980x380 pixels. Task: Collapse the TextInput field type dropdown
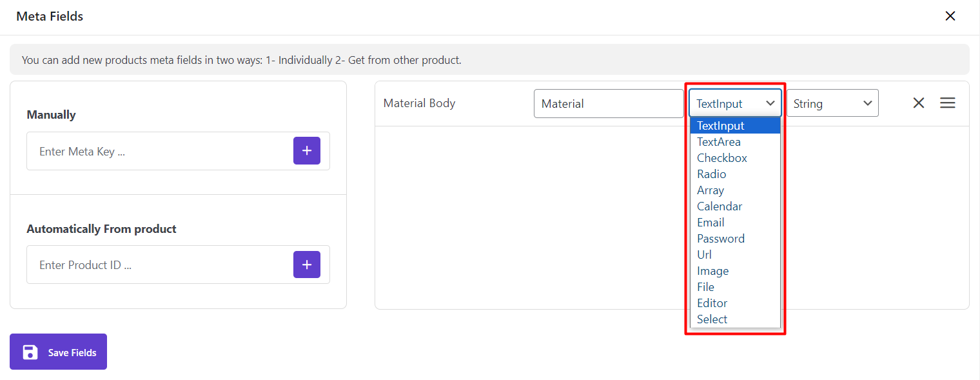point(735,103)
